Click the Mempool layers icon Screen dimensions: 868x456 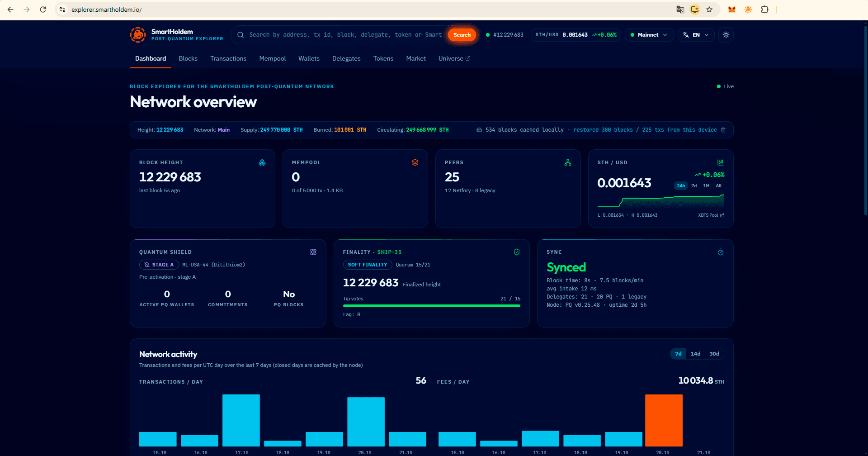pyautogui.click(x=415, y=162)
